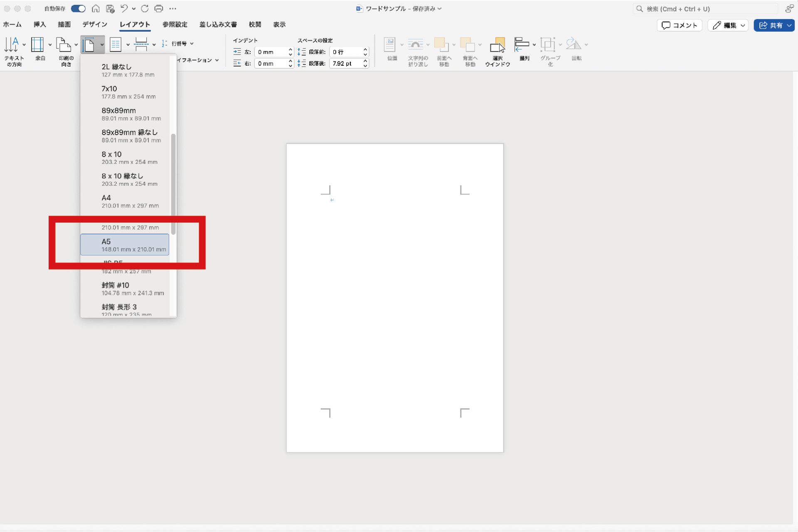Click the print icon in title bar

pos(159,8)
